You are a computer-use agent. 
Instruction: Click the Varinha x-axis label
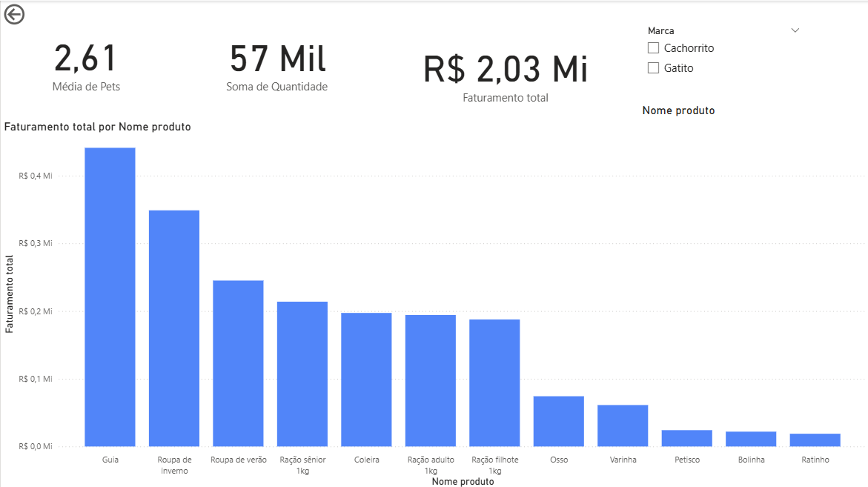[623, 460]
